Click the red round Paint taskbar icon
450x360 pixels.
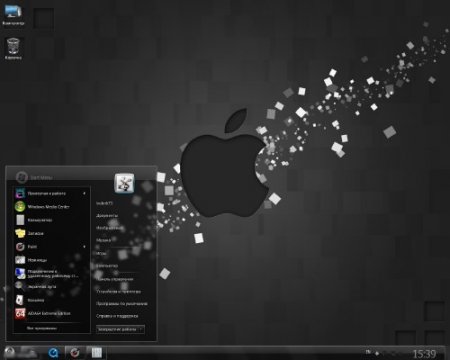pos(75,352)
